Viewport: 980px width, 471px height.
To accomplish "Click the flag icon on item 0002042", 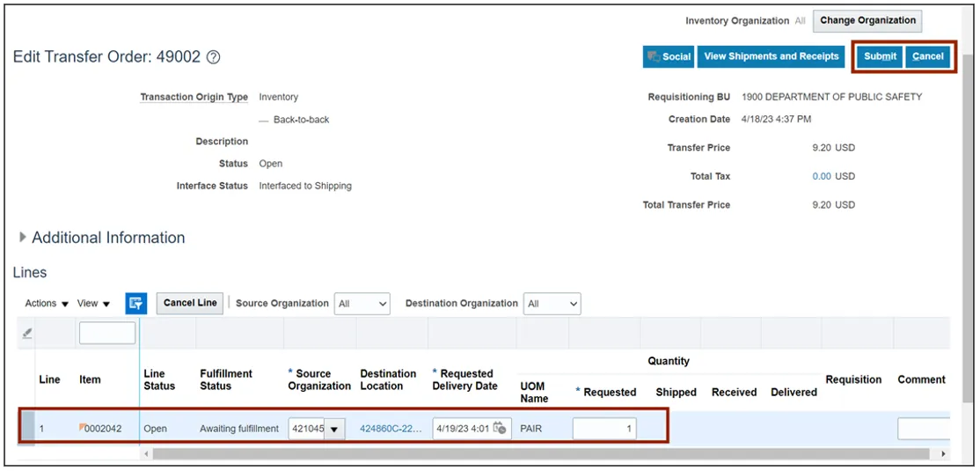I will pyautogui.click(x=83, y=426).
